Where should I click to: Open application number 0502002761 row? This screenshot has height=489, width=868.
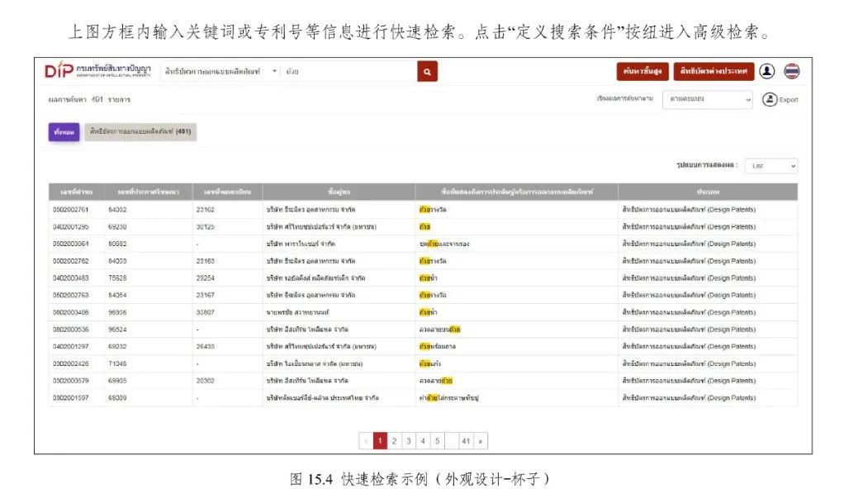[69, 210]
